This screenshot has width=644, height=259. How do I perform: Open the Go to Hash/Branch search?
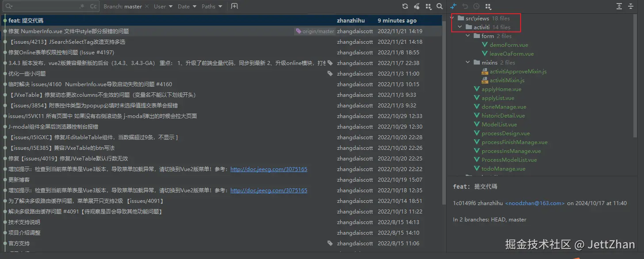coord(439,6)
